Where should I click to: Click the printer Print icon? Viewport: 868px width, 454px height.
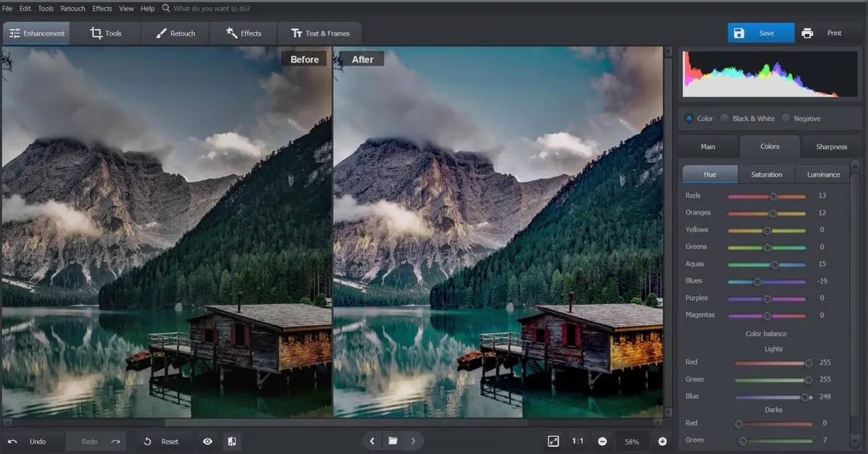807,33
